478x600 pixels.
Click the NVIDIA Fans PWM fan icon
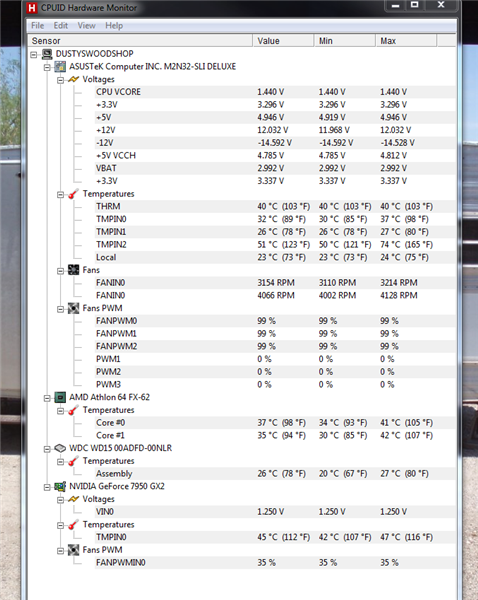(73, 550)
